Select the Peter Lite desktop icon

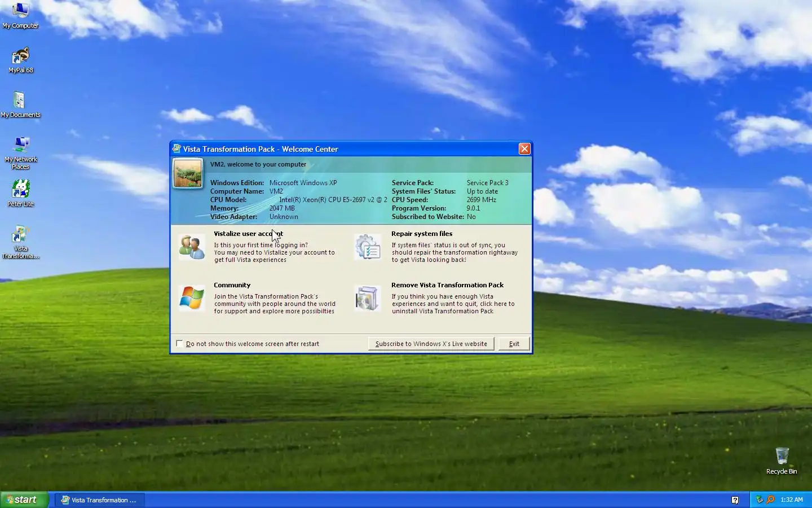click(21, 190)
